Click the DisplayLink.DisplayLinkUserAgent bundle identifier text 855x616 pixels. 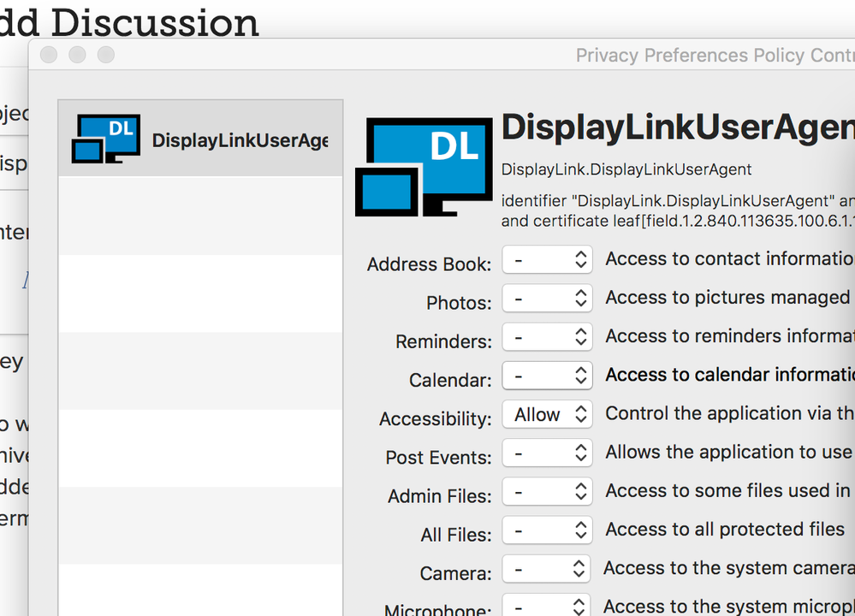tap(626, 169)
